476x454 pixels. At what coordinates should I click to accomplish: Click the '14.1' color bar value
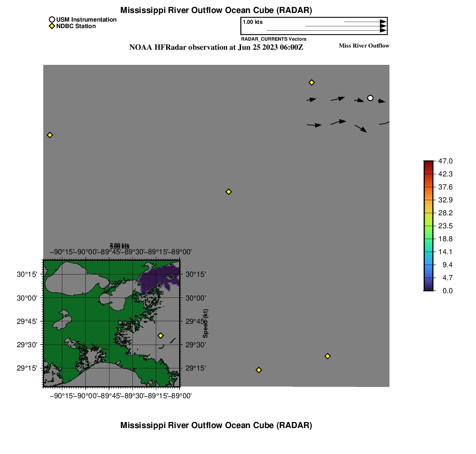445,252
